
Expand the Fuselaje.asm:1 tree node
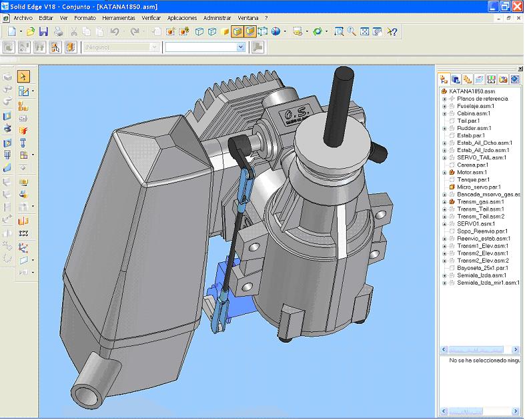[444, 106]
